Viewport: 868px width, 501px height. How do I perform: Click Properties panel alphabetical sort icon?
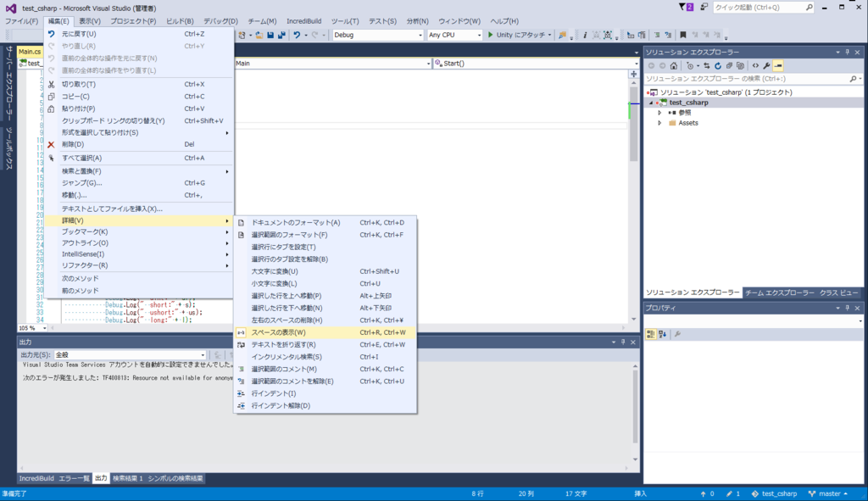click(663, 334)
